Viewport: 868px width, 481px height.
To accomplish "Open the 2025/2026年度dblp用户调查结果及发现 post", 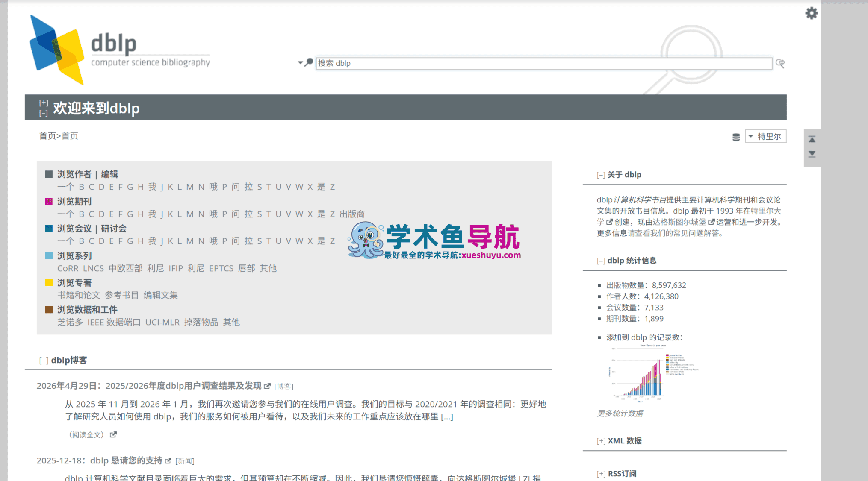I will click(183, 386).
